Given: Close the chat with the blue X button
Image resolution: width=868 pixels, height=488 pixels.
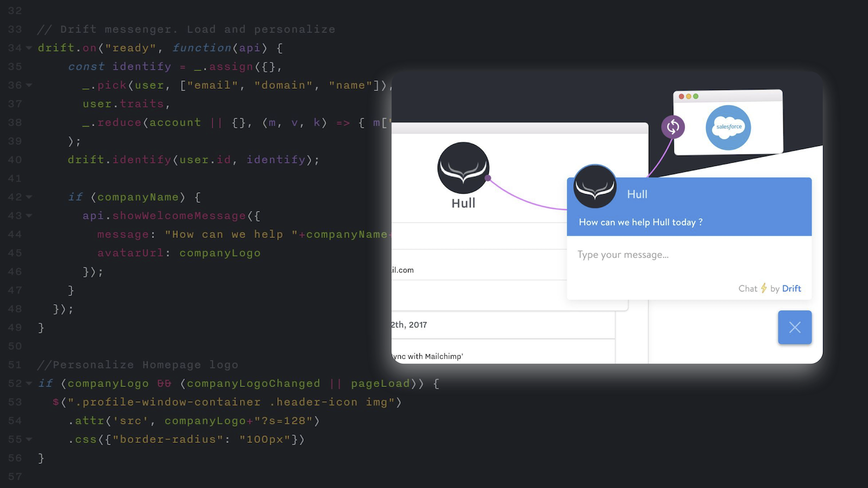Looking at the screenshot, I should pyautogui.click(x=795, y=328).
